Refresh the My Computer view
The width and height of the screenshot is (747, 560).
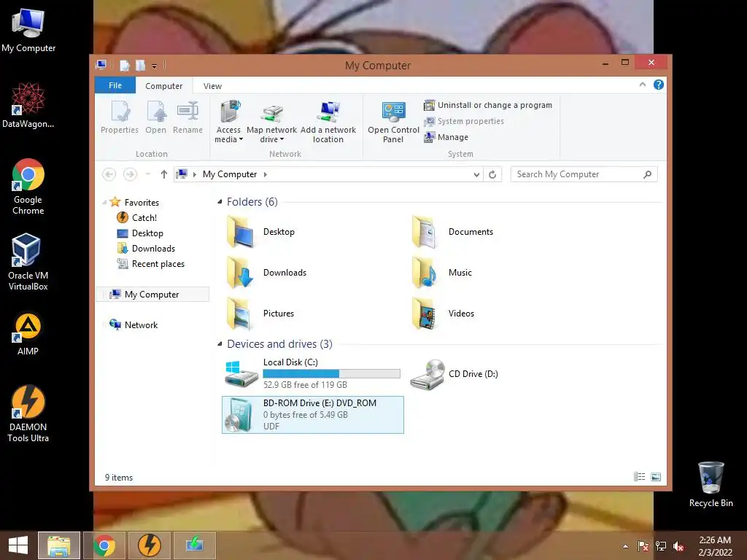pyautogui.click(x=492, y=175)
